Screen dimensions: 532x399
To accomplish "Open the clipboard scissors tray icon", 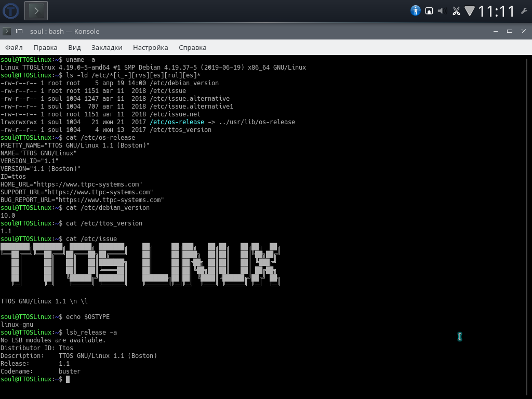I will point(456,11).
